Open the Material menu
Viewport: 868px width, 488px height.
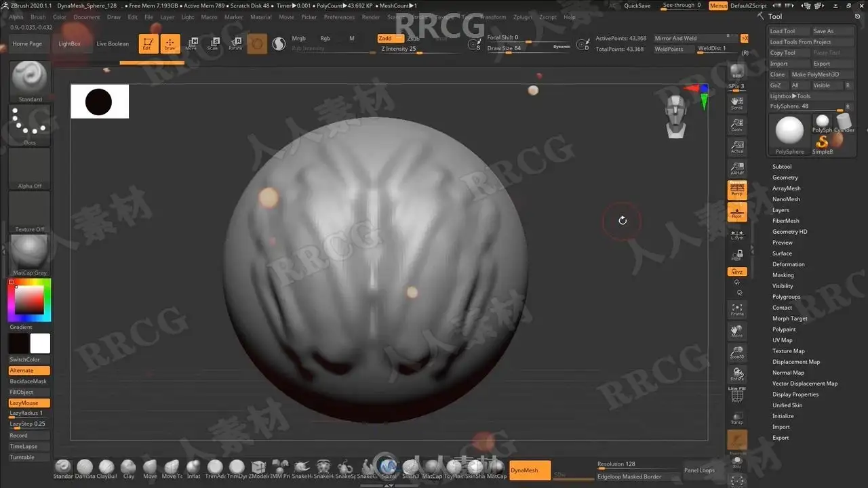pos(261,18)
